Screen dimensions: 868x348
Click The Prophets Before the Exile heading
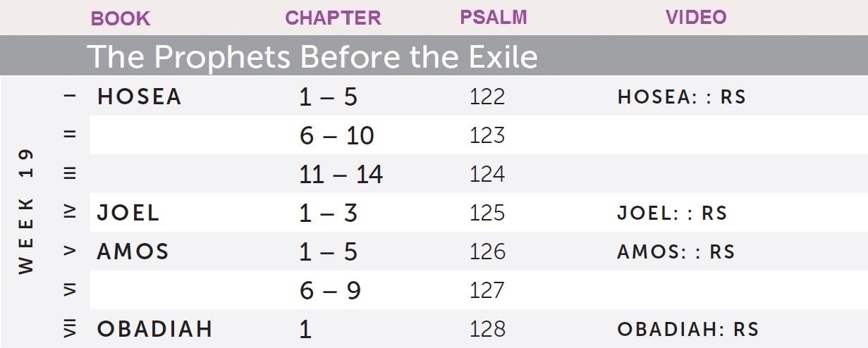pyautogui.click(x=312, y=56)
